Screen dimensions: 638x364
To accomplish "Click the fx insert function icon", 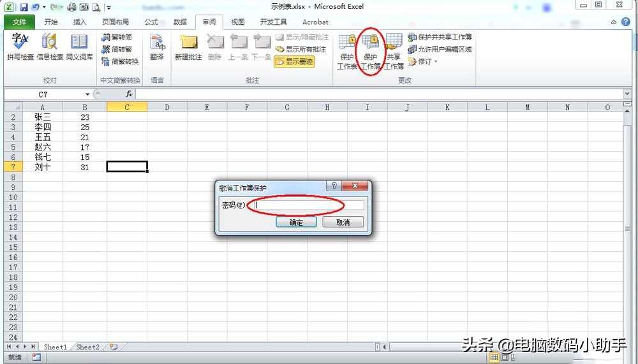I will (129, 94).
